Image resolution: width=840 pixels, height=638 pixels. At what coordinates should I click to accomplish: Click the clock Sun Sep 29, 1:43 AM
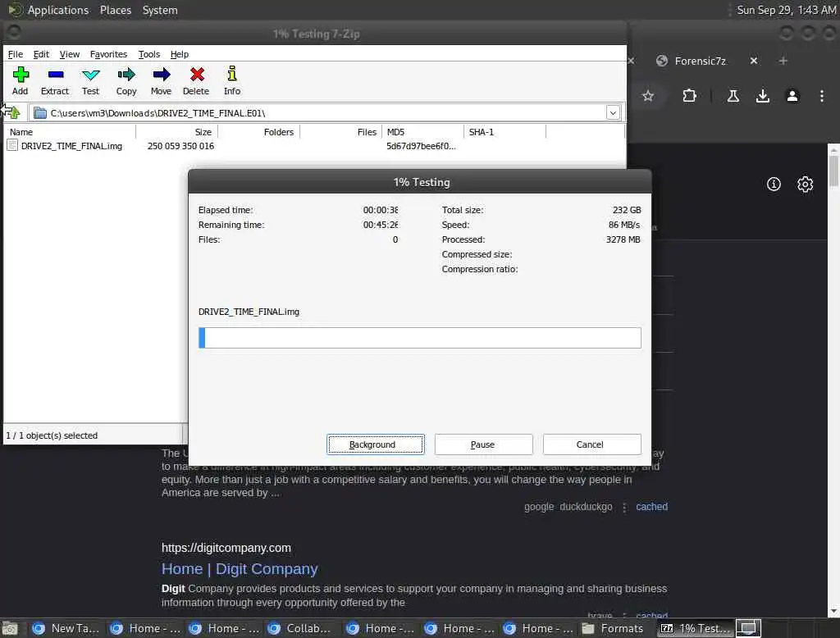(787, 10)
